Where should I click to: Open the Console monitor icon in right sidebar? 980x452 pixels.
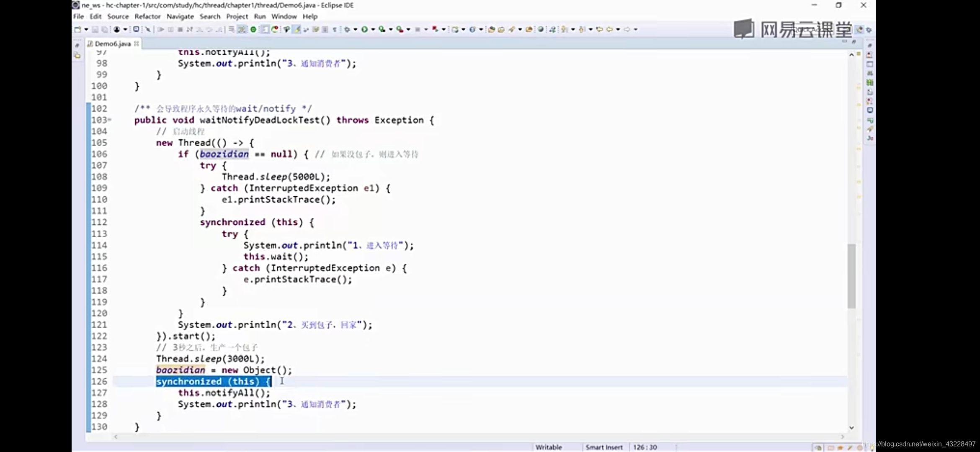pyautogui.click(x=869, y=110)
